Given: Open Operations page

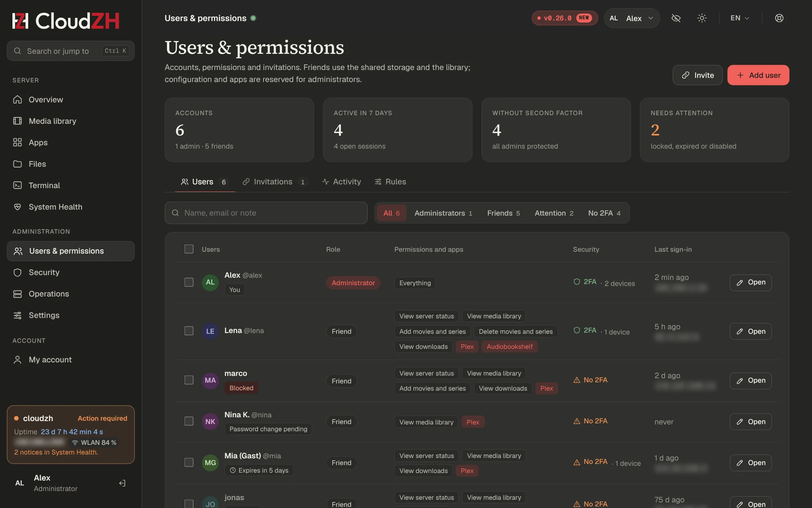Looking at the screenshot, I should (71, 294).
